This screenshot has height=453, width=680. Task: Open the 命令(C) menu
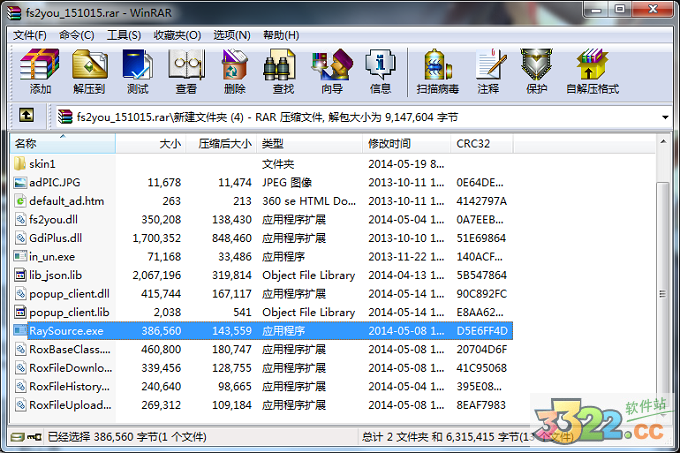click(77, 35)
